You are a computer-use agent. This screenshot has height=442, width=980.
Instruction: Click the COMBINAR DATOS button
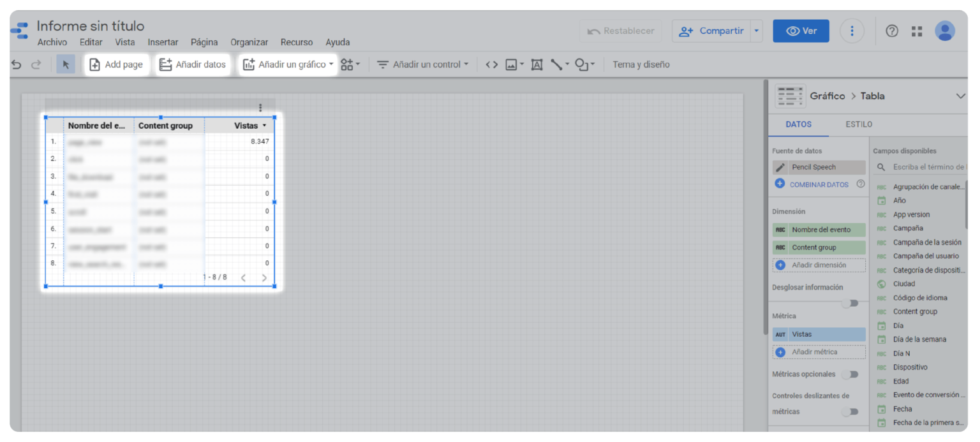[819, 184]
